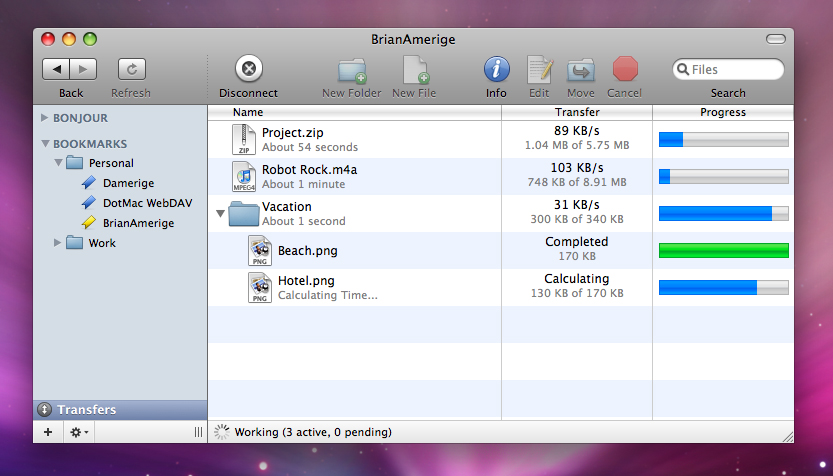Click the Back arrow button
Viewport: 833px width, 476px height.
point(56,69)
